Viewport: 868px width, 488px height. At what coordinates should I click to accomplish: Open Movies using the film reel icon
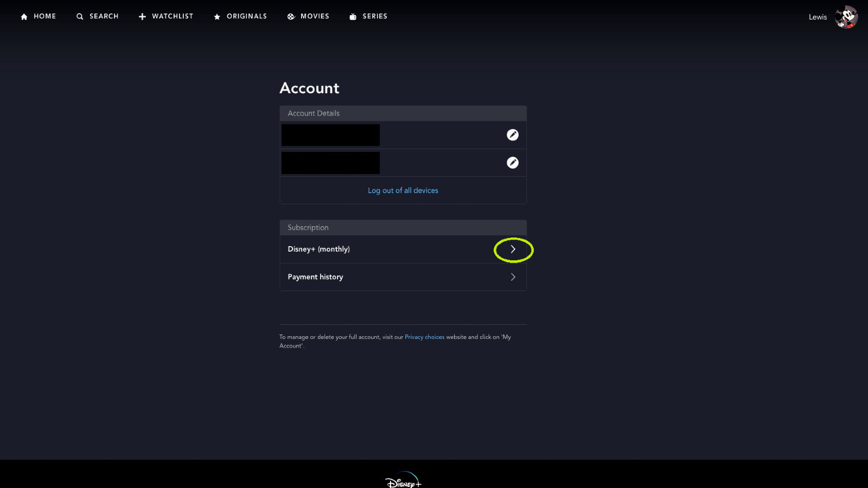tap(291, 16)
